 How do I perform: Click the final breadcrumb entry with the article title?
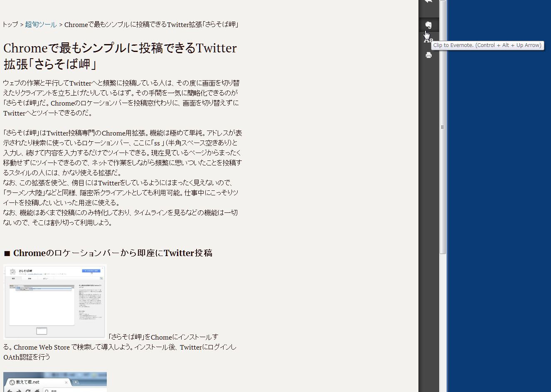point(152,25)
